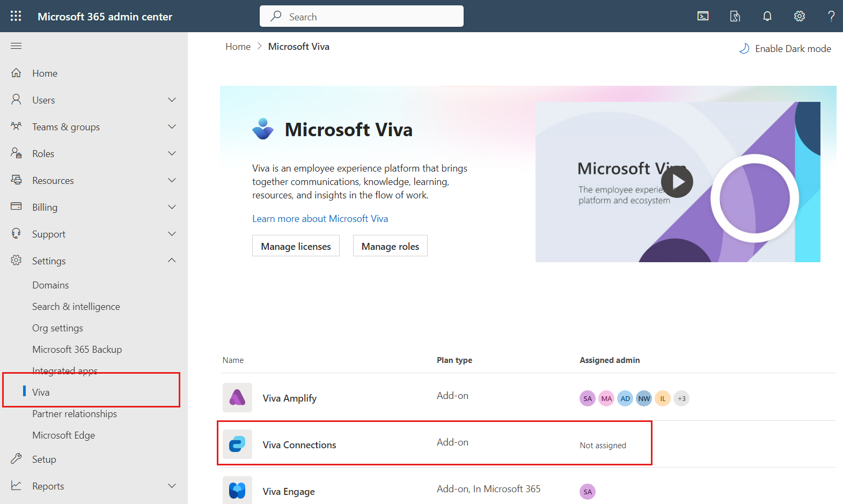Click the Search input field

pyautogui.click(x=362, y=16)
